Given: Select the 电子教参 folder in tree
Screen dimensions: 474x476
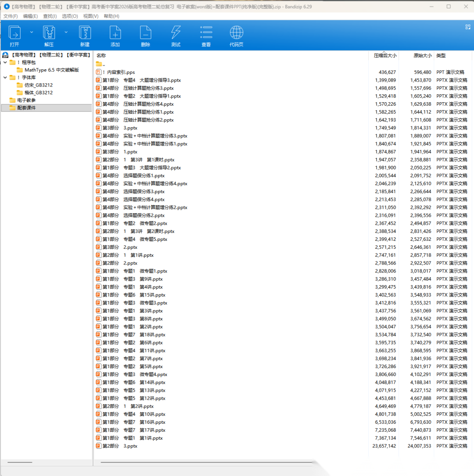Looking at the screenshot, I should tap(26, 100).
